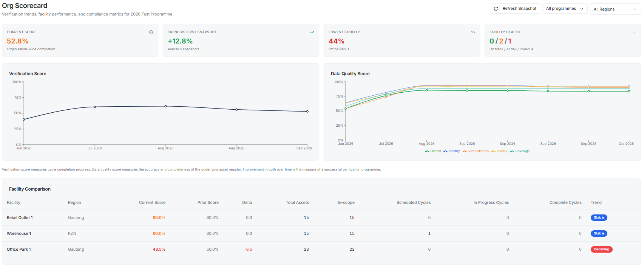Click the Org Scorecard page title
This screenshot has height=267, width=644.
click(25, 6)
